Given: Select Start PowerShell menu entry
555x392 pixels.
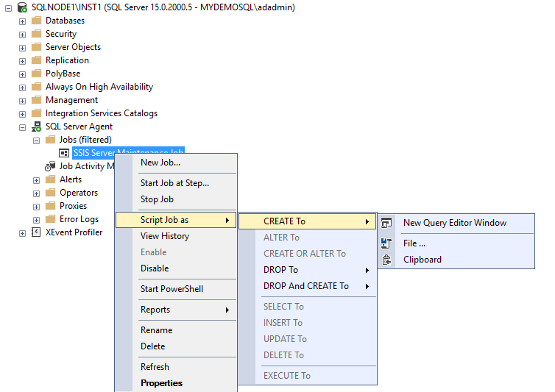Looking at the screenshot, I should [176, 289].
